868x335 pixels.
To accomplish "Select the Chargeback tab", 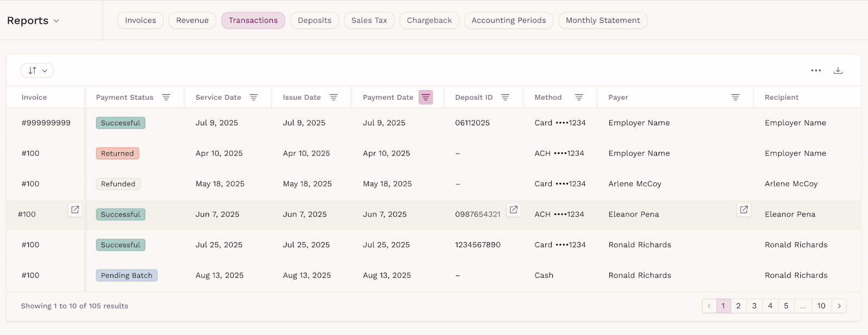I will click(429, 21).
